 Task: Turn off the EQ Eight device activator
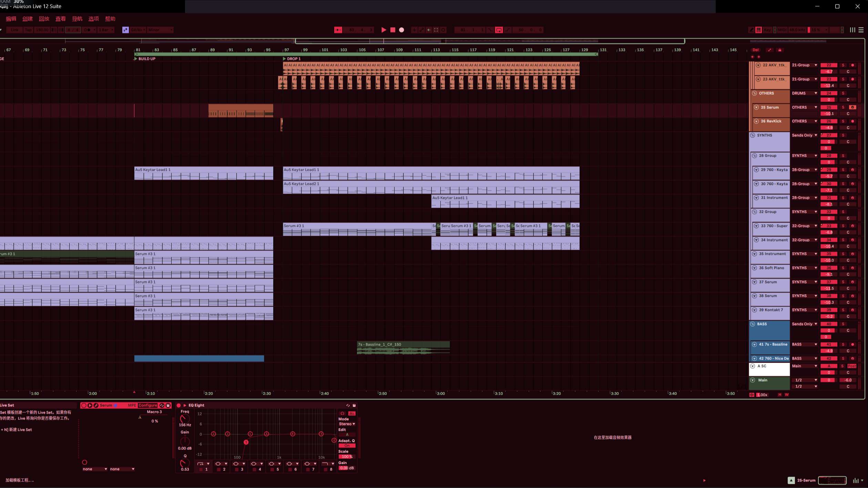click(x=178, y=405)
